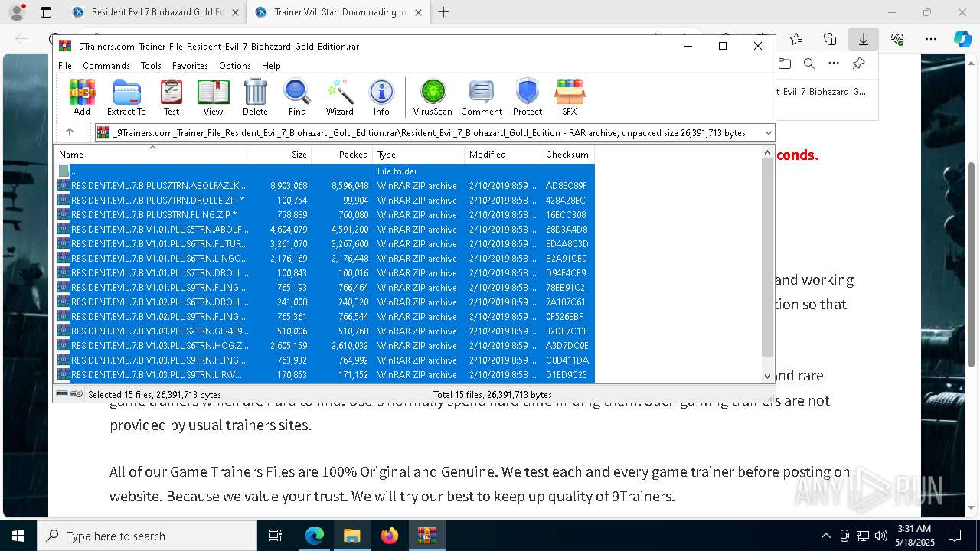Click the file list vertical scrollbar
The width and height of the screenshot is (980, 551).
[768, 258]
